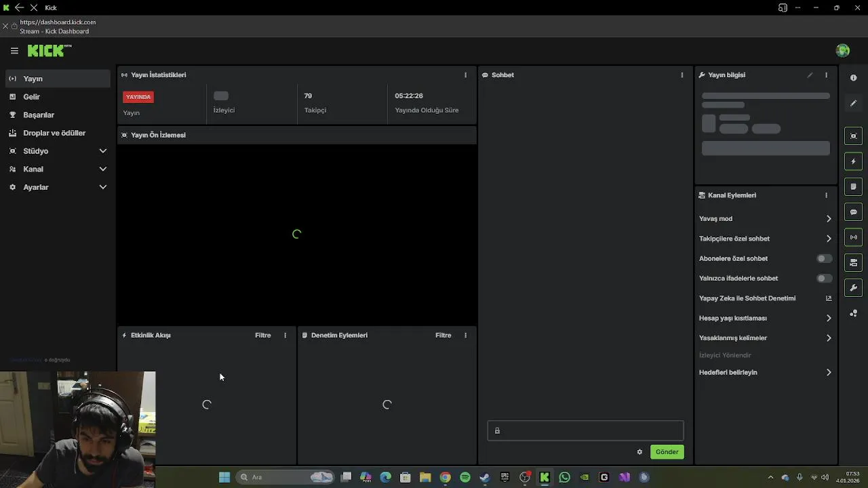Click the volume icon in system tray
The width and height of the screenshot is (868, 488).
click(x=825, y=477)
